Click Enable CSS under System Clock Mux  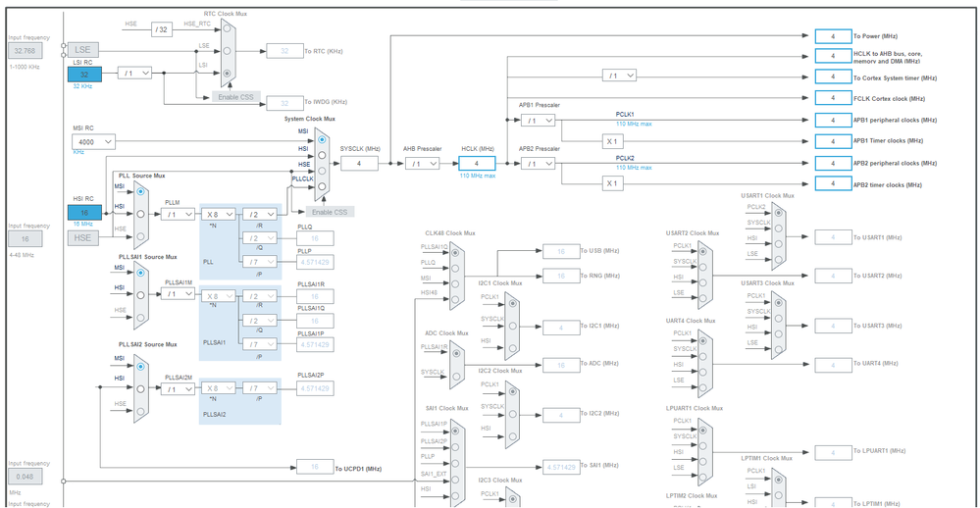click(x=330, y=212)
